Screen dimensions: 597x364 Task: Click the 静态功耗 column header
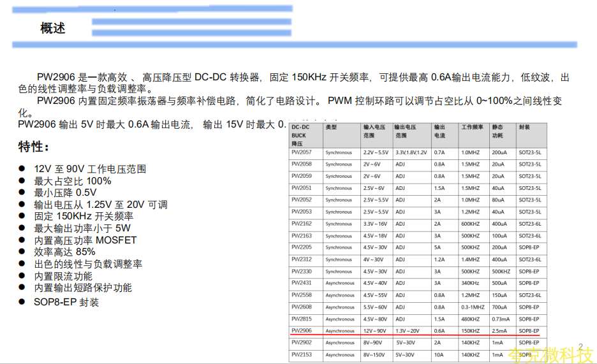(x=497, y=131)
